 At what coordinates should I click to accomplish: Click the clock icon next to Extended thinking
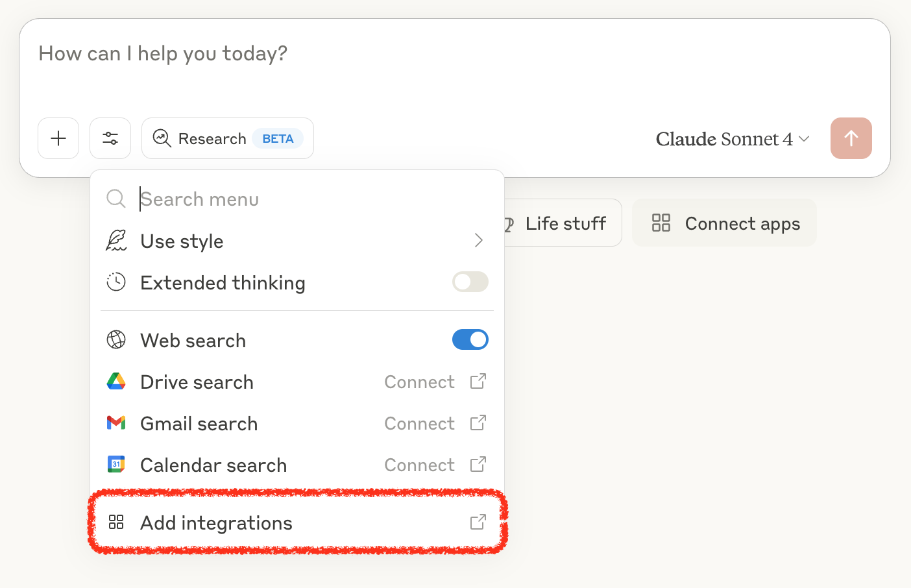pyautogui.click(x=116, y=282)
